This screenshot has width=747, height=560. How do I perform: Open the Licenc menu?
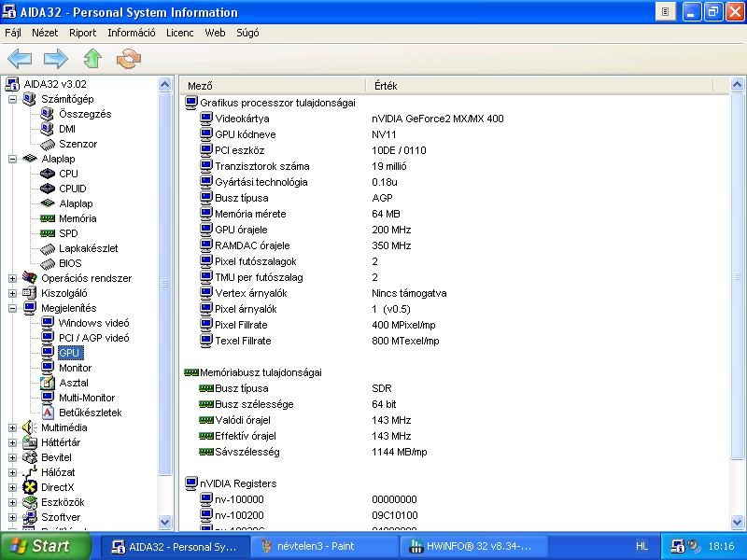pyautogui.click(x=179, y=33)
